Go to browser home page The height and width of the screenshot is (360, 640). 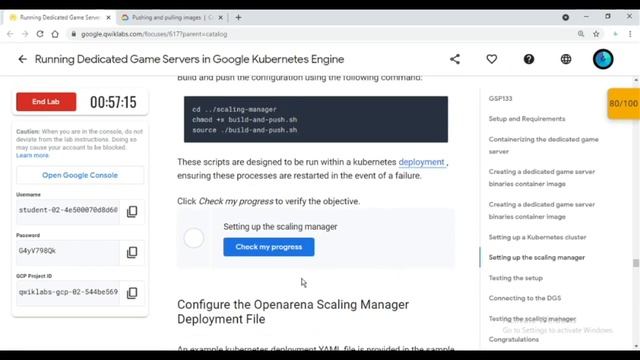(x=55, y=34)
